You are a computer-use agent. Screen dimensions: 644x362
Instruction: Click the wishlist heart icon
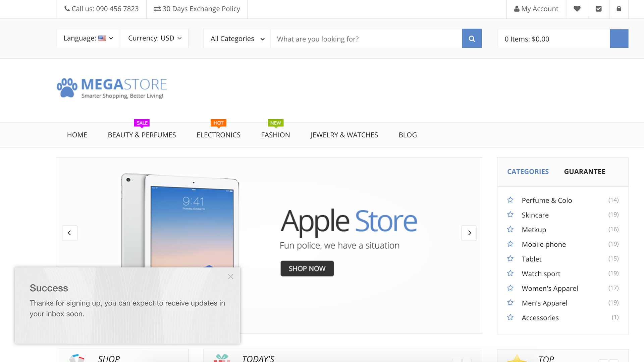tap(577, 9)
